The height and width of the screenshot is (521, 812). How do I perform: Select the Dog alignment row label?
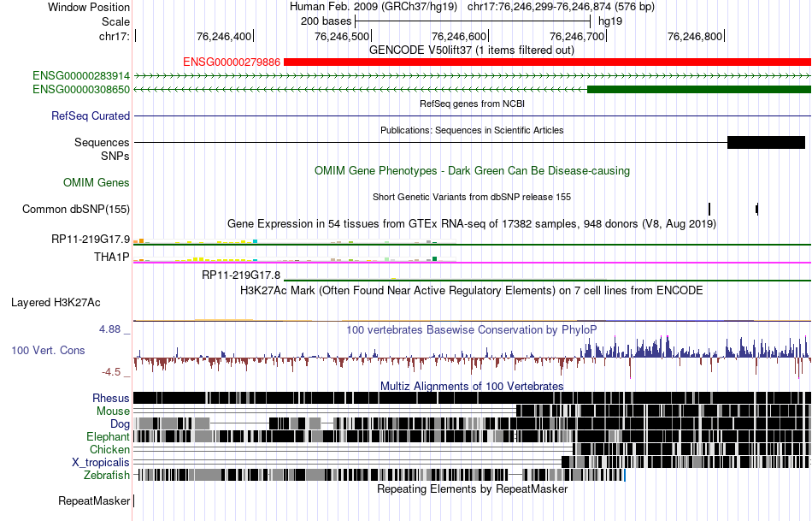[x=121, y=424]
